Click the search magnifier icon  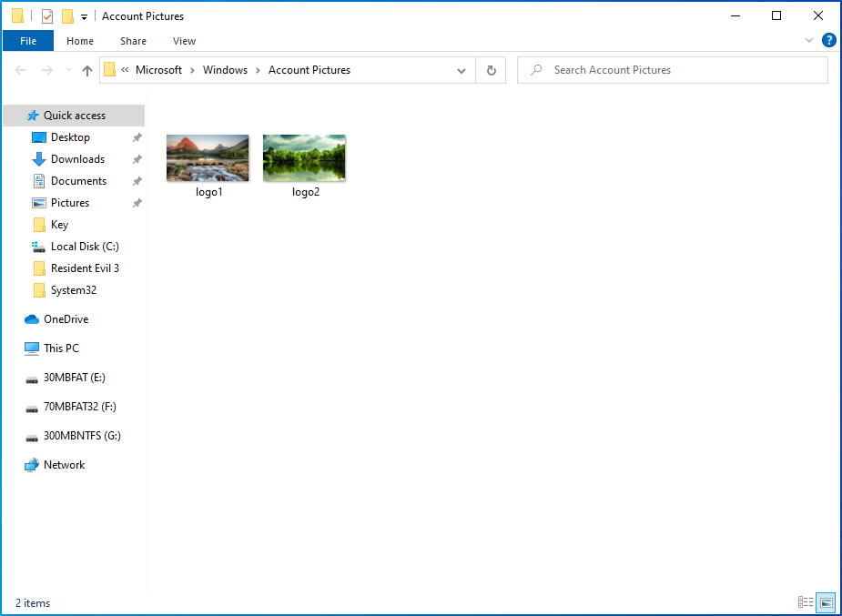(536, 70)
